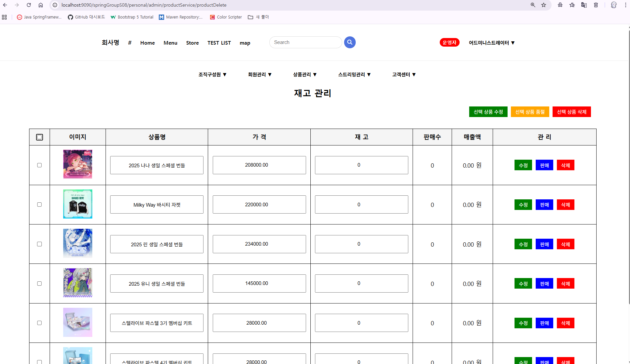
Task: Bookmark this page with the star icon
Action: coord(544,5)
